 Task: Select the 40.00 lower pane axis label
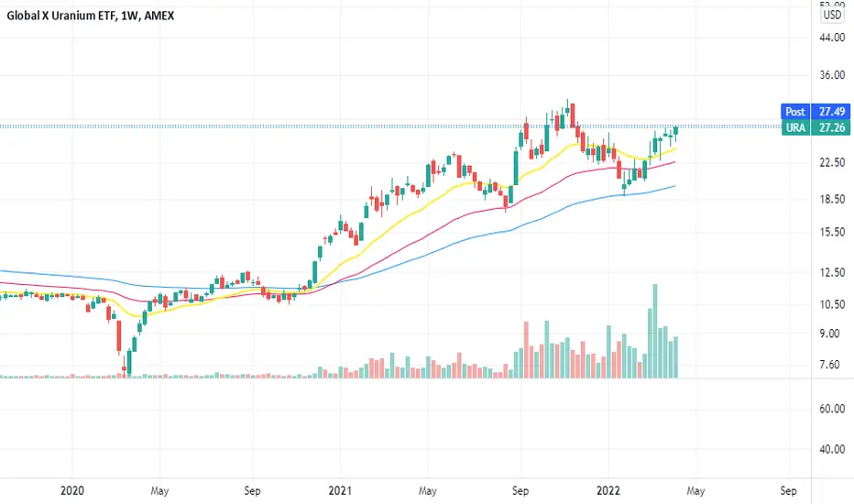[x=832, y=450]
